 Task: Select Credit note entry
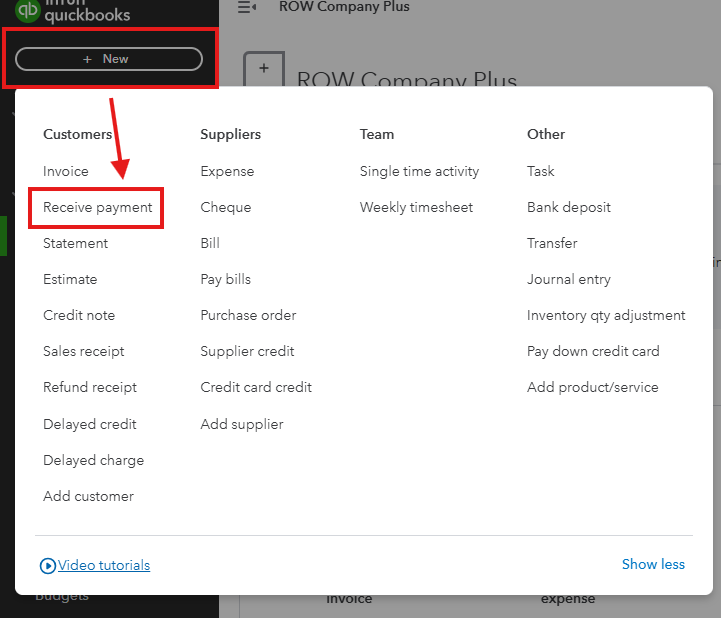[x=79, y=315]
